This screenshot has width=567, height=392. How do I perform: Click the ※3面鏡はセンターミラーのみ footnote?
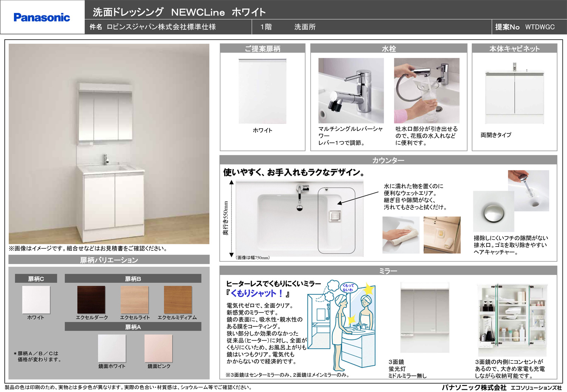(287, 375)
